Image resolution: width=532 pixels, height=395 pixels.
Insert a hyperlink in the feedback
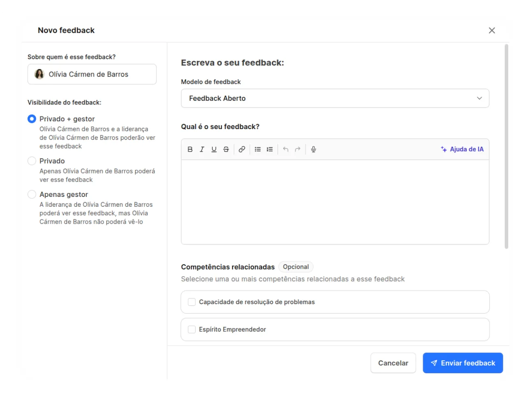click(242, 149)
